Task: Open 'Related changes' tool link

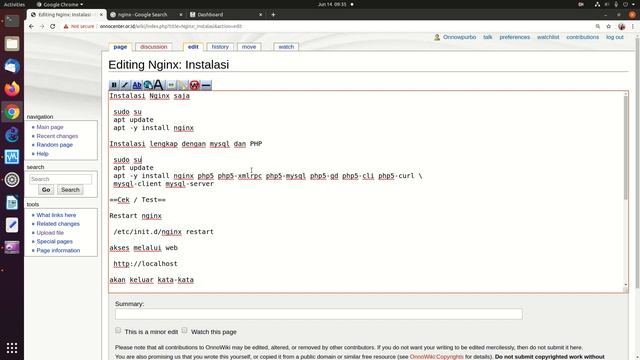Action: [x=58, y=224]
